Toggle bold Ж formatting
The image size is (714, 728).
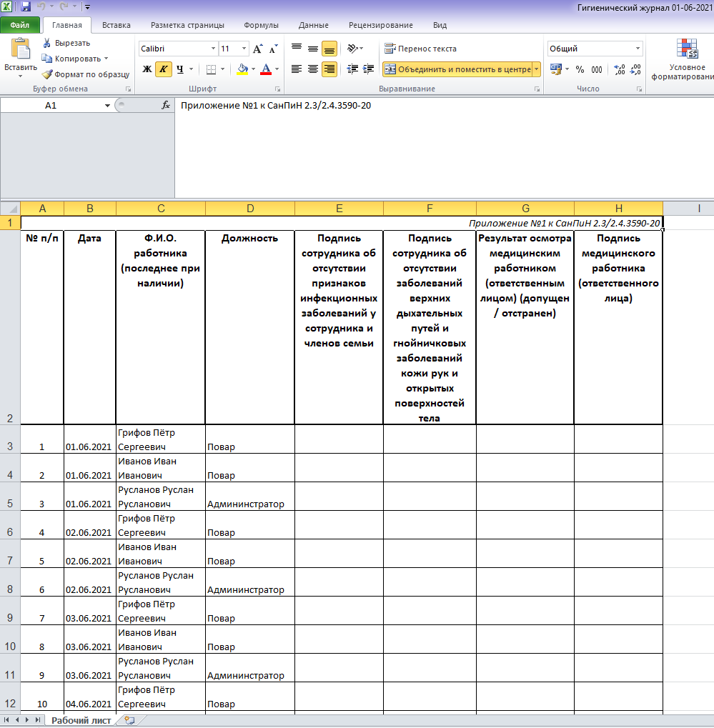(147, 69)
